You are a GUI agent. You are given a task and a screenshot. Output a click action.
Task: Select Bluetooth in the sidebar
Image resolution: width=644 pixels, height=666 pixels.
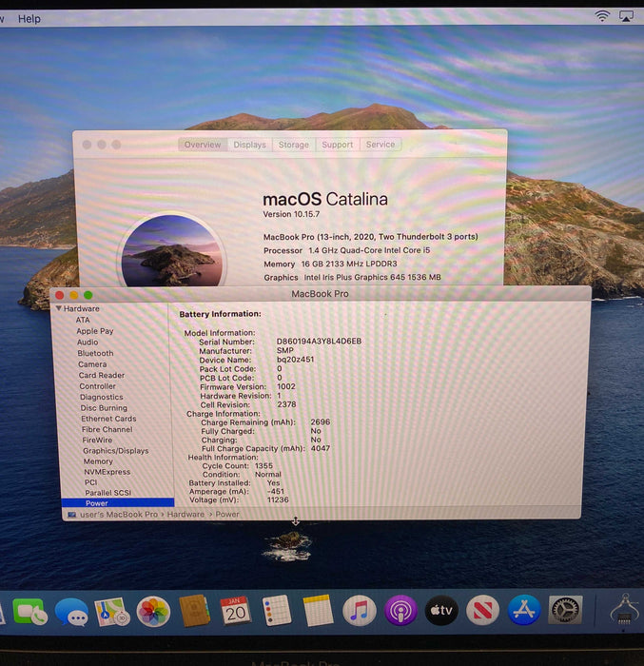coord(95,353)
